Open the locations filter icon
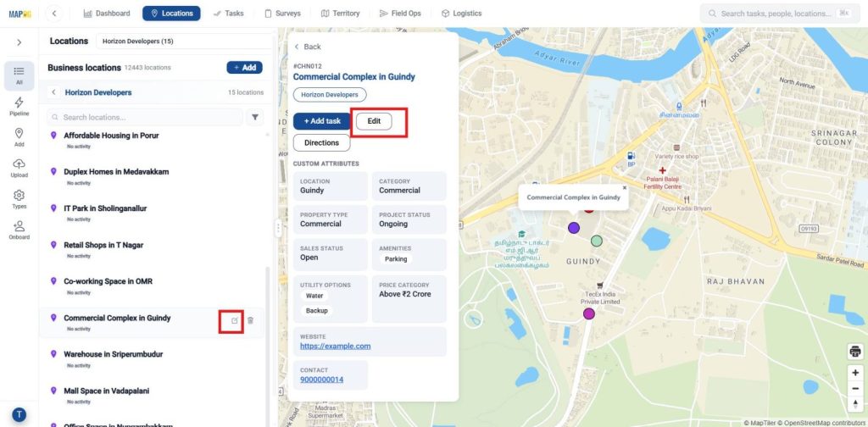868x427 pixels. click(255, 117)
